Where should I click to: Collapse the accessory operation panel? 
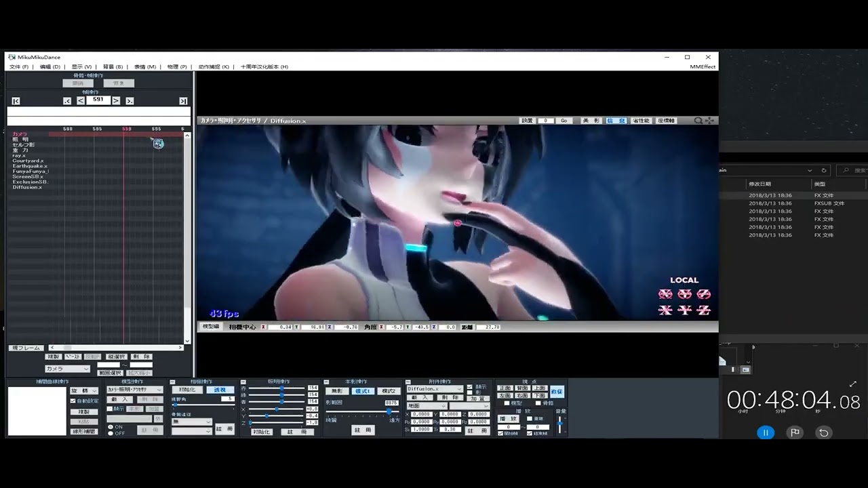click(408, 382)
